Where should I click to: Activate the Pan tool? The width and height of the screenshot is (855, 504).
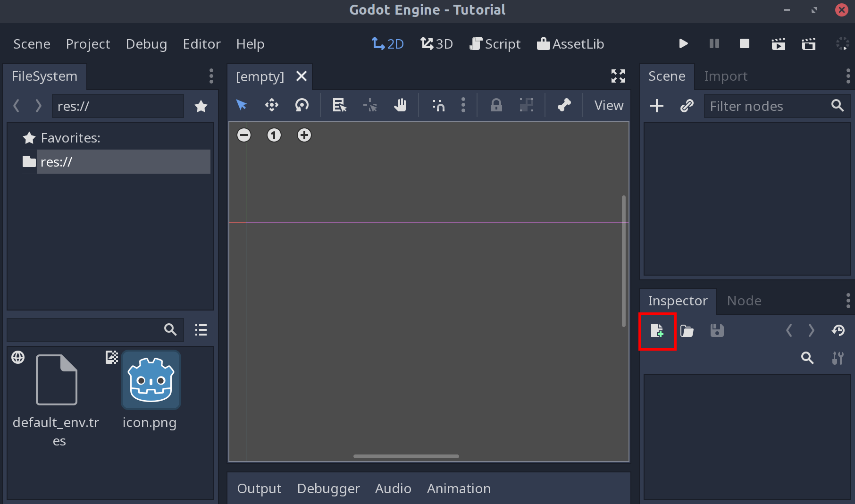tap(400, 105)
